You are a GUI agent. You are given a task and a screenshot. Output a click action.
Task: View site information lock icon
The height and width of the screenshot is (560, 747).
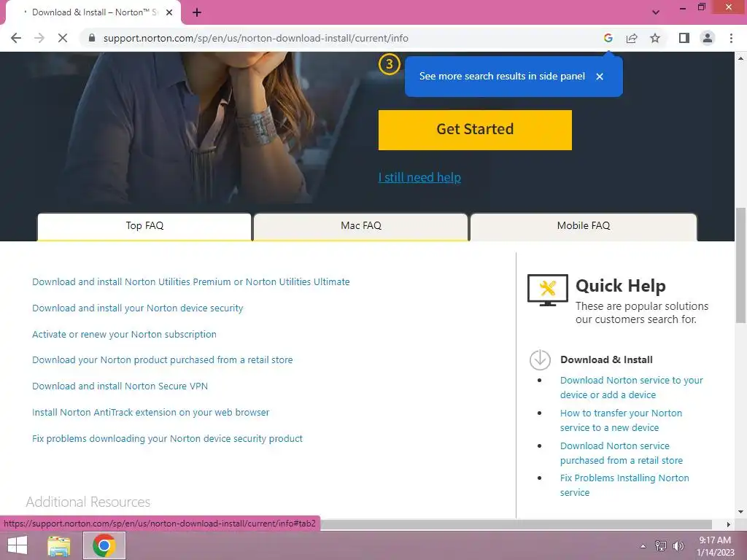tap(92, 38)
